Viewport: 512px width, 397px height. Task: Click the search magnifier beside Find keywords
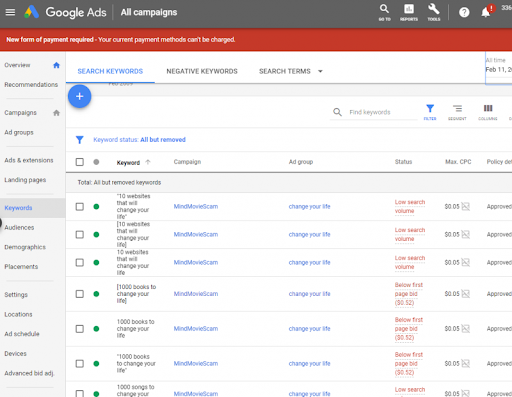point(337,112)
